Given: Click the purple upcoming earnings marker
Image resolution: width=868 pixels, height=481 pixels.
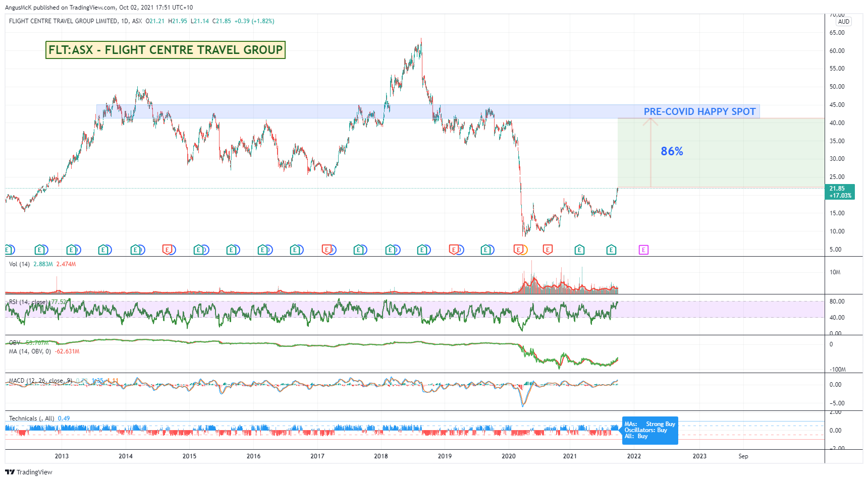Looking at the screenshot, I should [643, 250].
